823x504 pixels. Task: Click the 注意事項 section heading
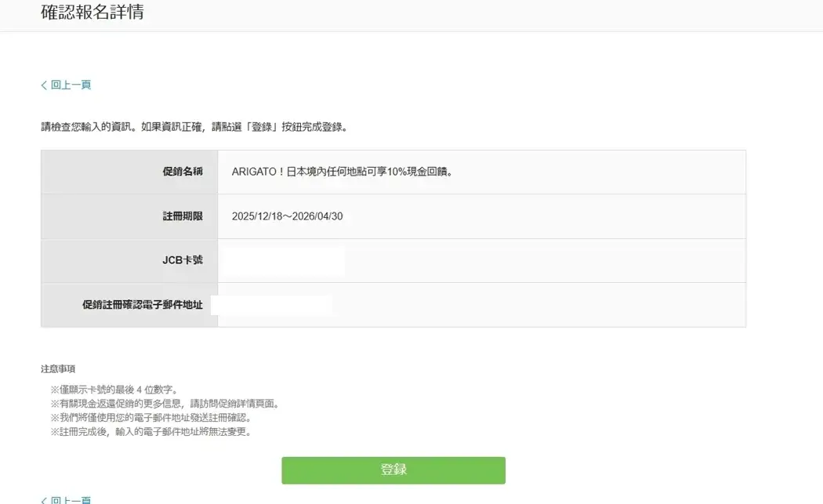58,368
